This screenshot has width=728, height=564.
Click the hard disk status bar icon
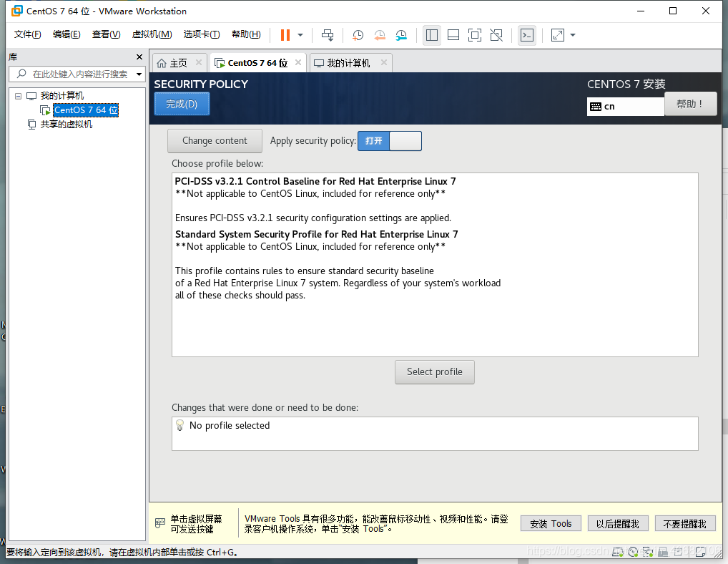coord(618,551)
